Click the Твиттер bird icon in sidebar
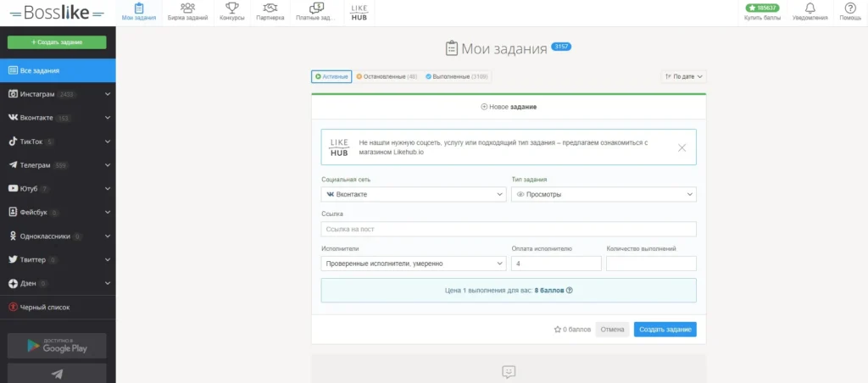868x383 pixels. click(14, 259)
